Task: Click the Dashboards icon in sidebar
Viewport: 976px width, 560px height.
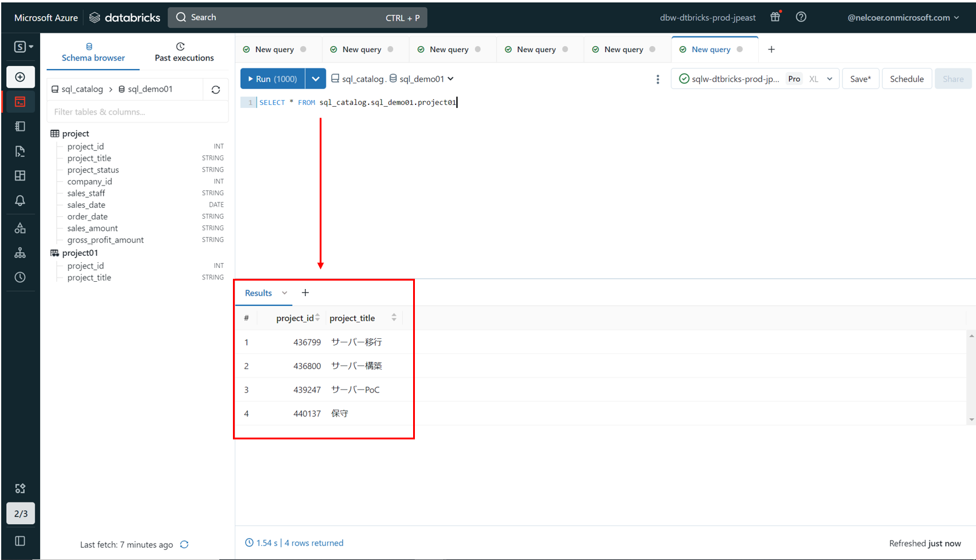Action: point(20,176)
